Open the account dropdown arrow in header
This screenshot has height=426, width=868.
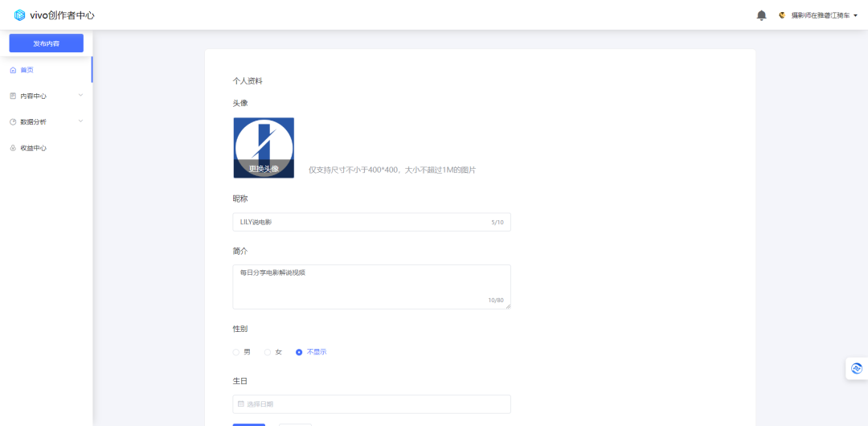click(x=855, y=16)
